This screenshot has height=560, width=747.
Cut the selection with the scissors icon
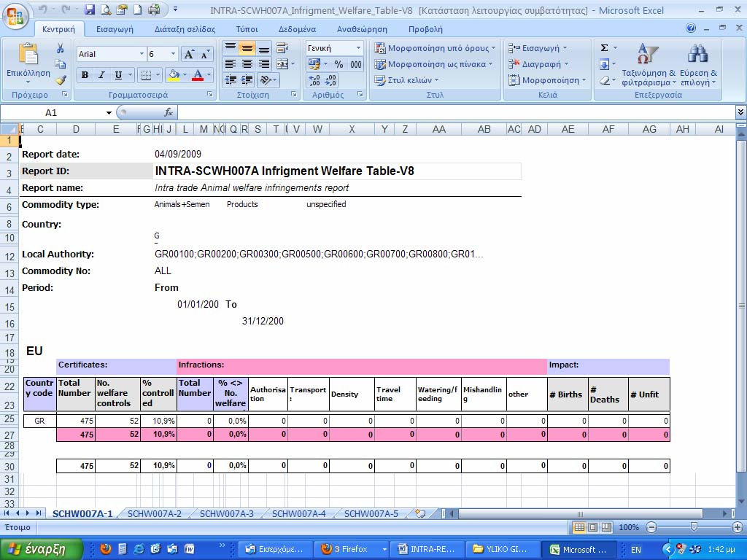(x=60, y=48)
